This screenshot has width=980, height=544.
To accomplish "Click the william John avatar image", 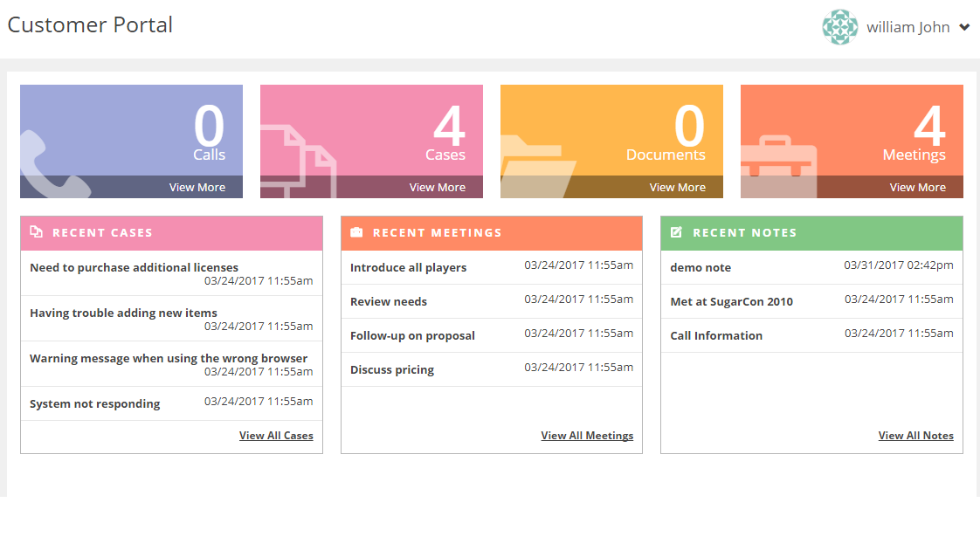I will [839, 27].
